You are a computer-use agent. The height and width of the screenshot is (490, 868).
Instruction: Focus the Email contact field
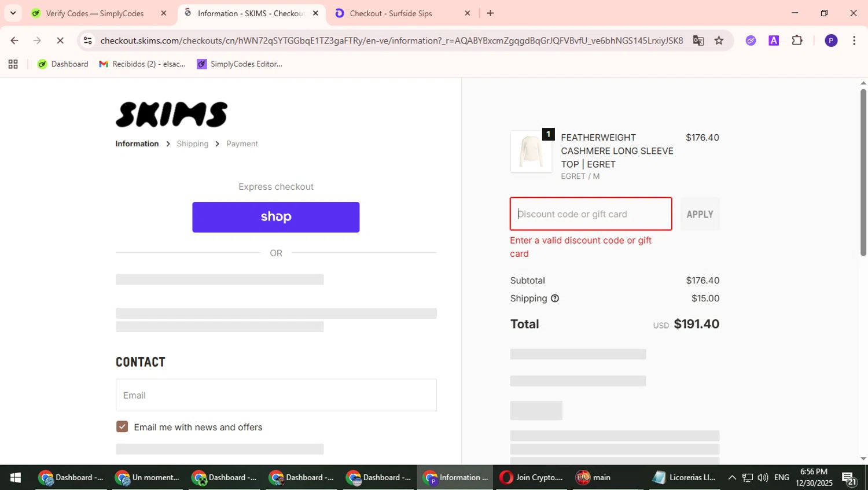276,395
